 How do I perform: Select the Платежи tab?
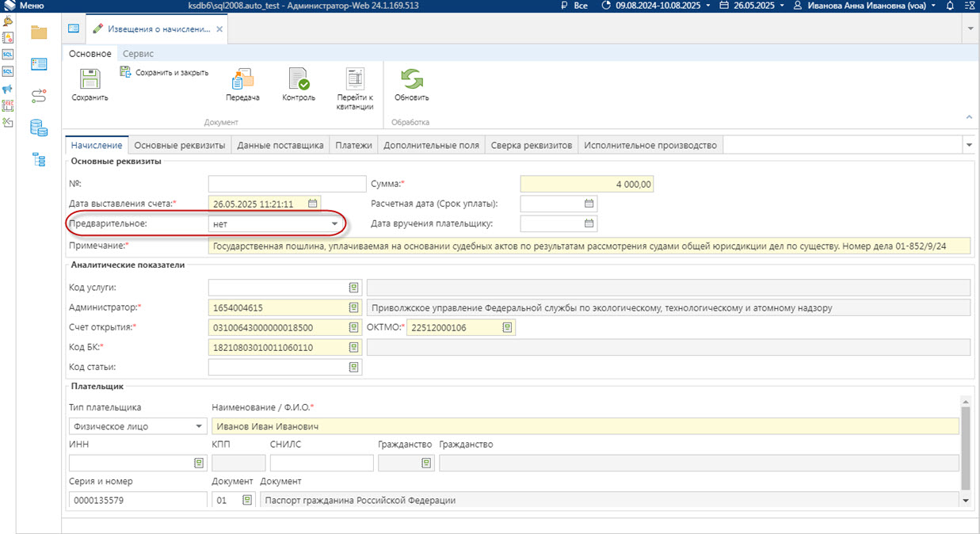coord(353,146)
